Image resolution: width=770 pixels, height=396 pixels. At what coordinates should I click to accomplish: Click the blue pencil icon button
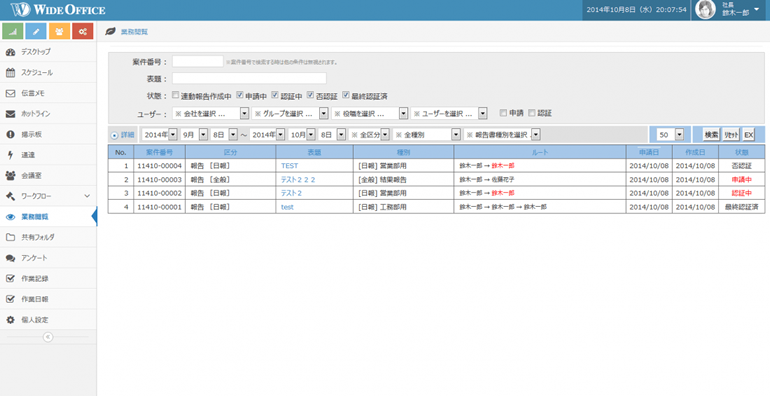pos(36,31)
